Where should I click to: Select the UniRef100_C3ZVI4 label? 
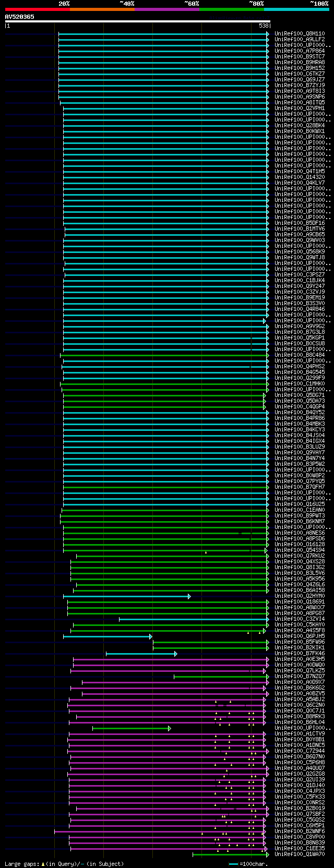point(300,619)
